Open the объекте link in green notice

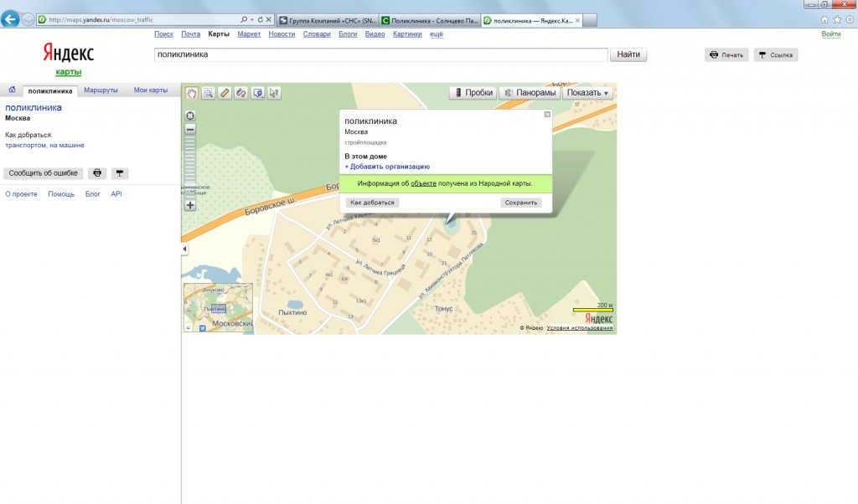[x=423, y=183]
